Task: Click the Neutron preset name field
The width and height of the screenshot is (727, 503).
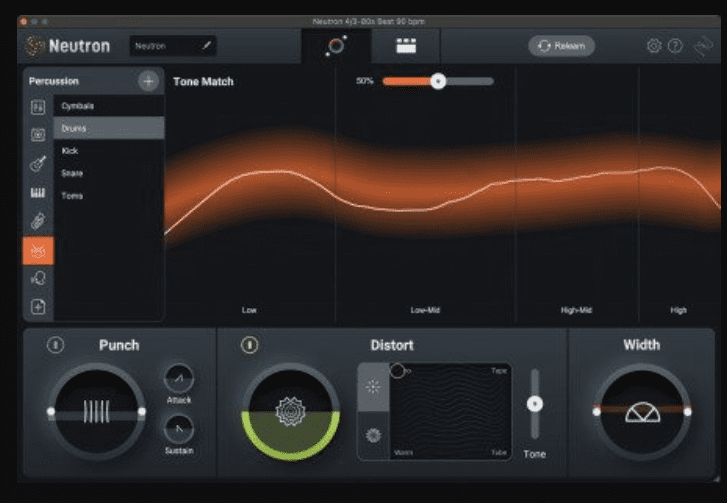Action: tap(172, 46)
